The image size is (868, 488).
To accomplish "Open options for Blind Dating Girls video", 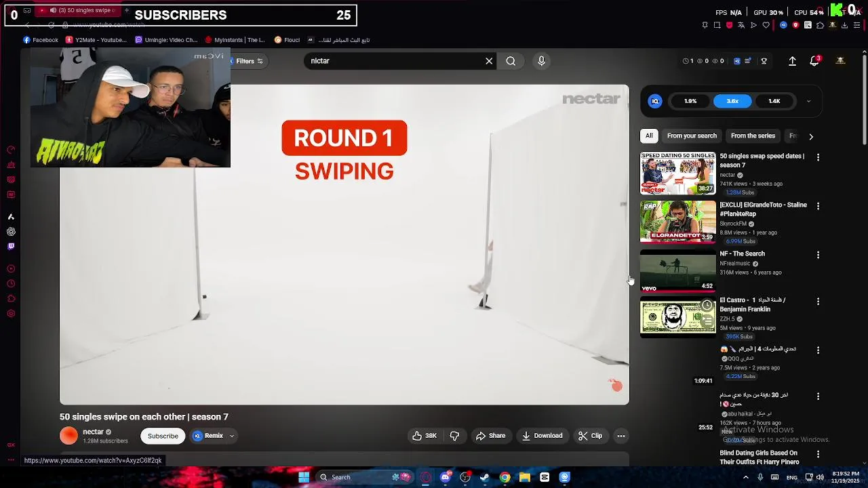I will (818, 454).
